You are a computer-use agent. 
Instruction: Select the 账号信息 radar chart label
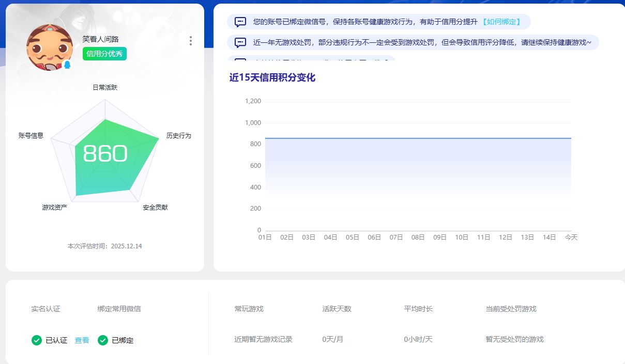[x=31, y=136]
